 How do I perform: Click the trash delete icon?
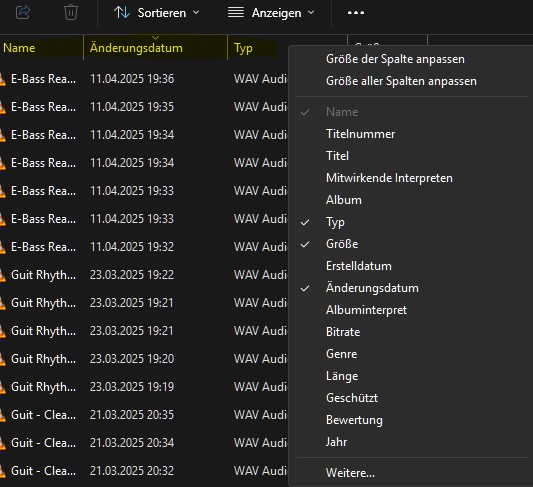tap(71, 13)
